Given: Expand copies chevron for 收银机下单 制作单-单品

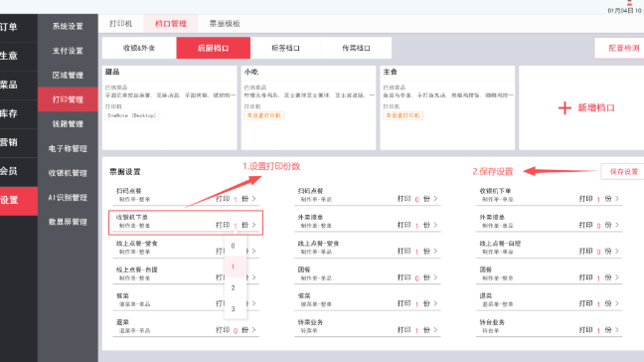Looking at the screenshot, I should 617,199.
